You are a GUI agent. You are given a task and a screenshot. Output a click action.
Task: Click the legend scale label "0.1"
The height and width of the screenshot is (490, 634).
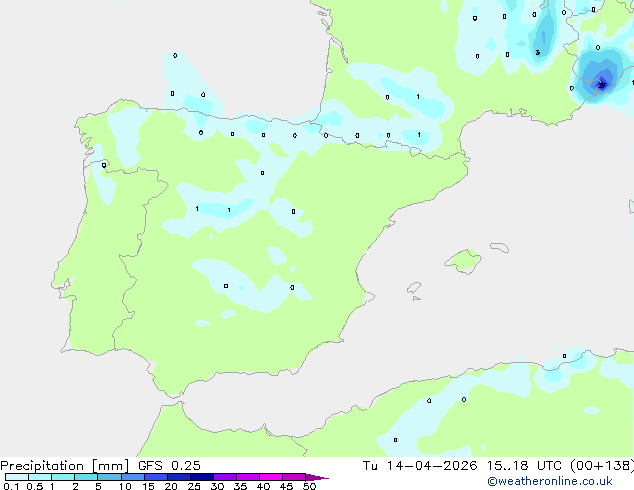(11, 486)
